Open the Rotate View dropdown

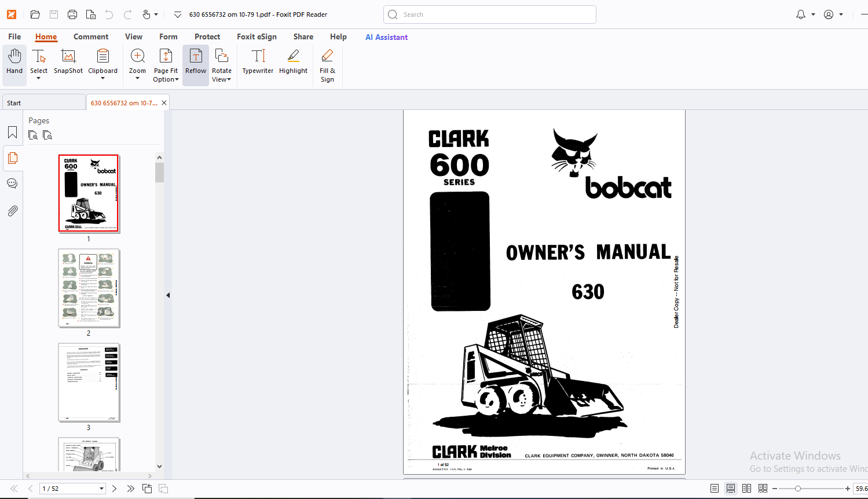[221, 65]
